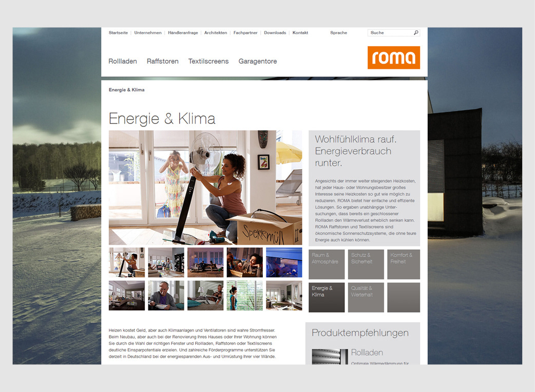Open the Komfort & Freiheit tile
The width and height of the screenshot is (535, 392).
[x=404, y=264]
